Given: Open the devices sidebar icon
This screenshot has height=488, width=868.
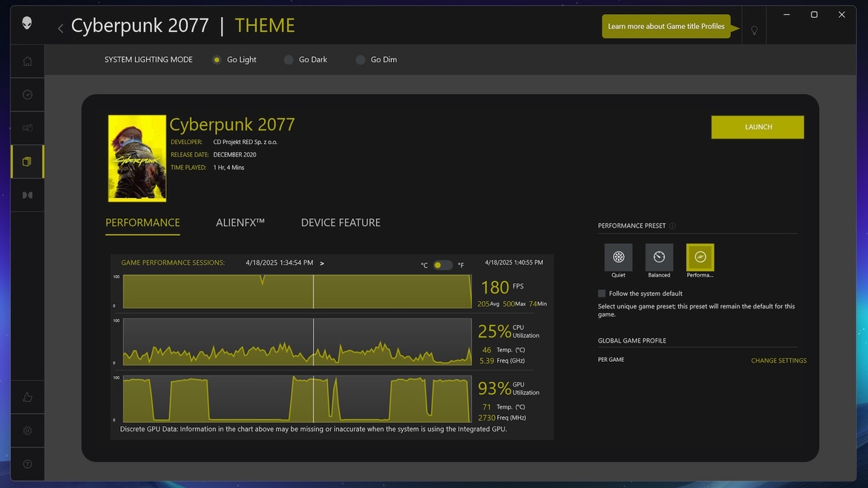Looking at the screenshot, I should pos(27,128).
